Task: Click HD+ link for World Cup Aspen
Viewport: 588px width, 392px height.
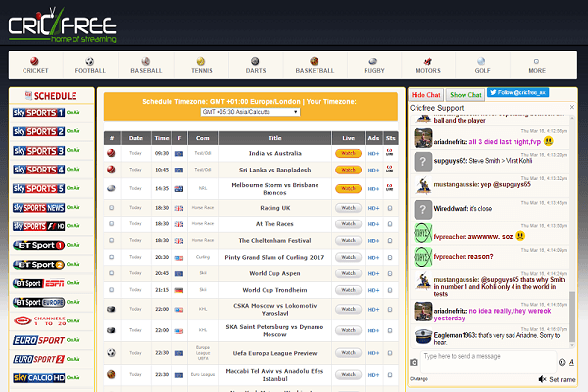Action: 373,273
